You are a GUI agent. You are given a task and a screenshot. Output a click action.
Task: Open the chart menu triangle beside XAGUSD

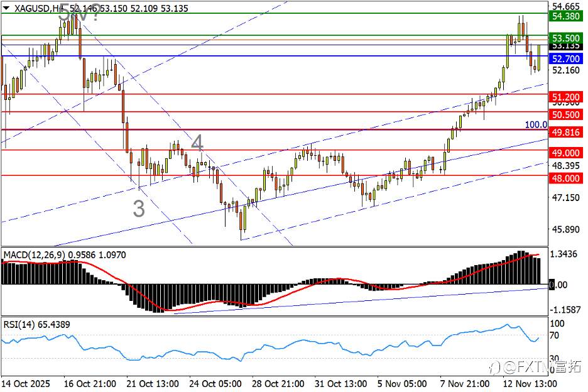[6, 8]
